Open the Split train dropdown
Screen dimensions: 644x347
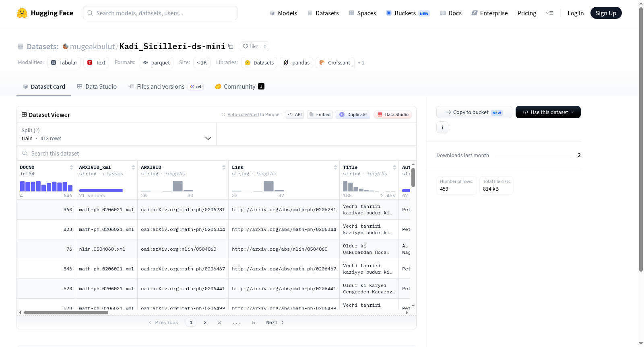[x=117, y=134]
